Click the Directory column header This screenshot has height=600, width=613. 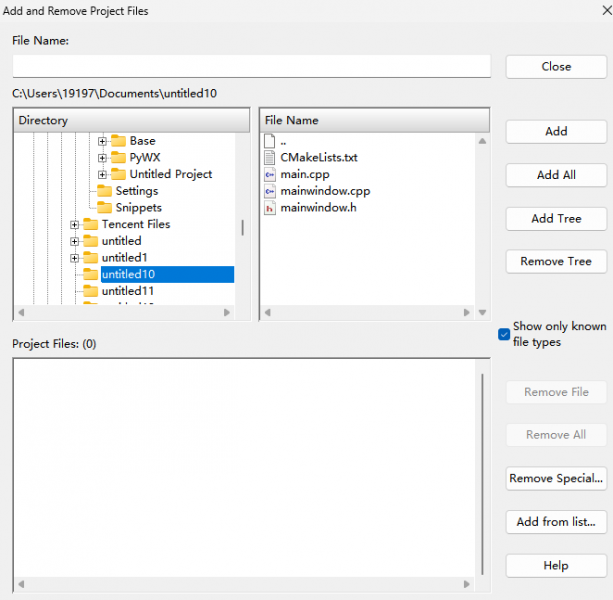132,120
